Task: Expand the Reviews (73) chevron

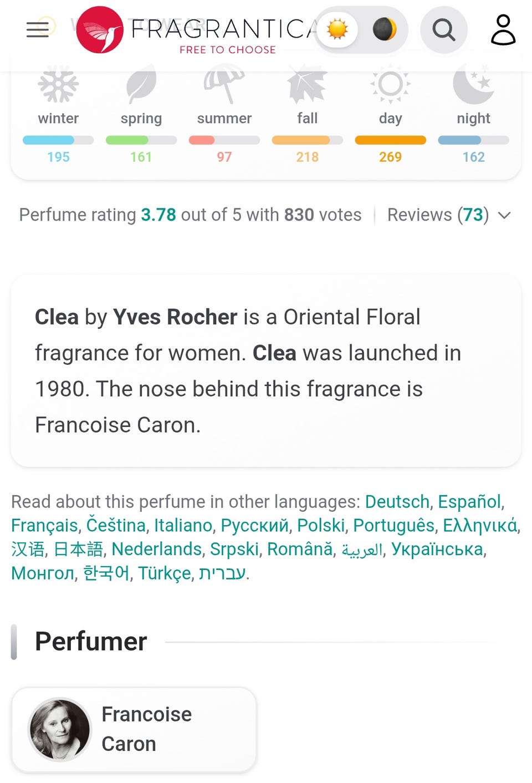Action: 504,215
